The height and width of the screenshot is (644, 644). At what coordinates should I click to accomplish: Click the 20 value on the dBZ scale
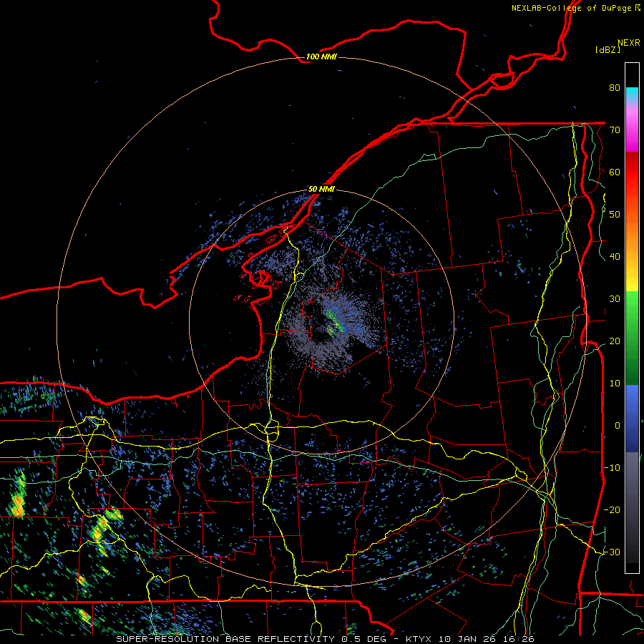(615, 341)
